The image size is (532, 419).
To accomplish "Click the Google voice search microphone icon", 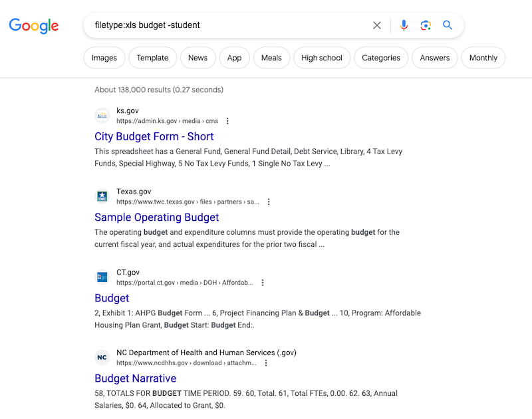I will point(404,25).
